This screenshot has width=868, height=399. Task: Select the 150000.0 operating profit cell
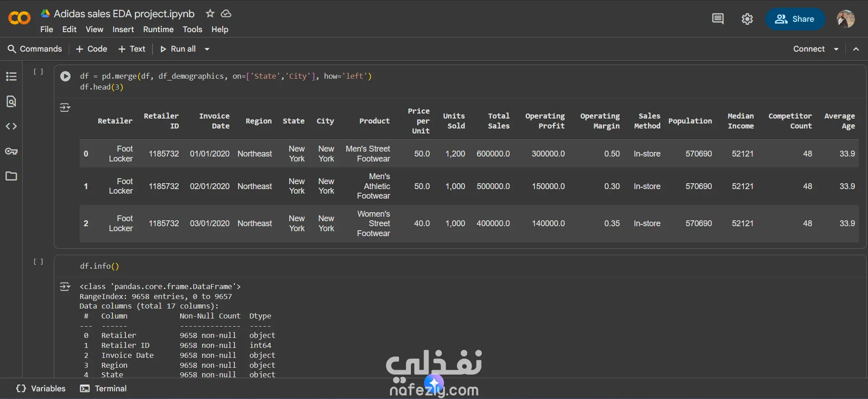[x=548, y=186]
